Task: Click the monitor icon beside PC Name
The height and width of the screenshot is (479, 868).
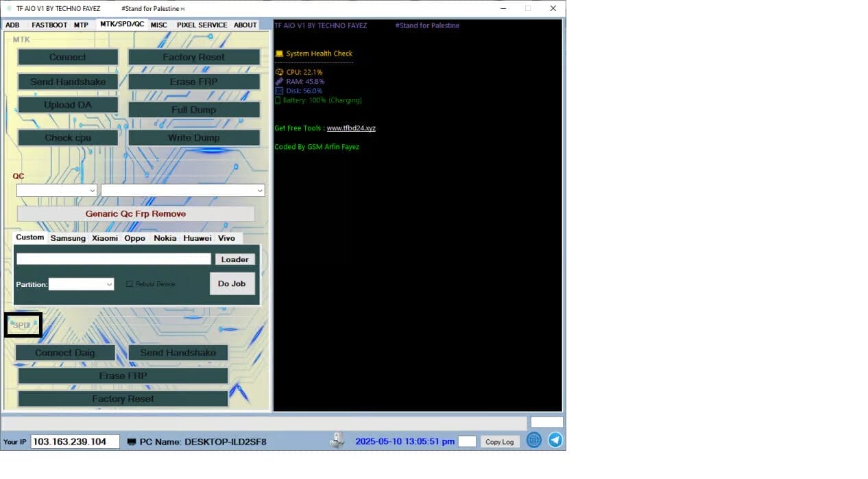Action: (132, 442)
